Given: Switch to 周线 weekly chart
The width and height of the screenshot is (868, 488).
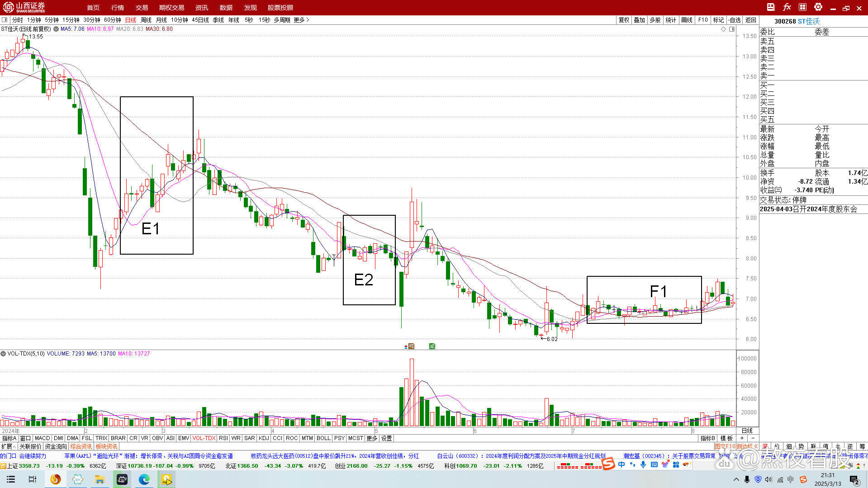Looking at the screenshot, I should click(146, 20).
